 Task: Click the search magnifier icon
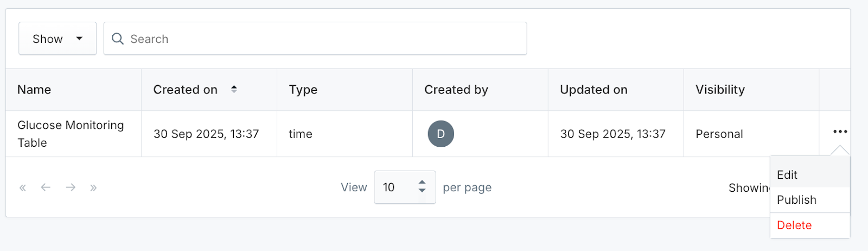coord(117,39)
